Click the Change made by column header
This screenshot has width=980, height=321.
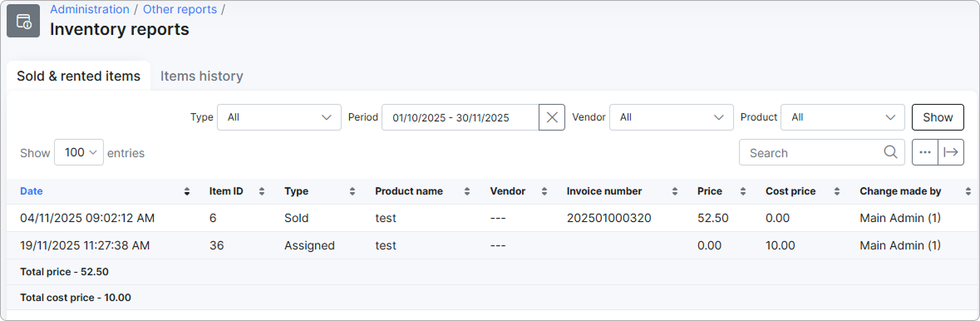pyautogui.click(x=901, y=191)
